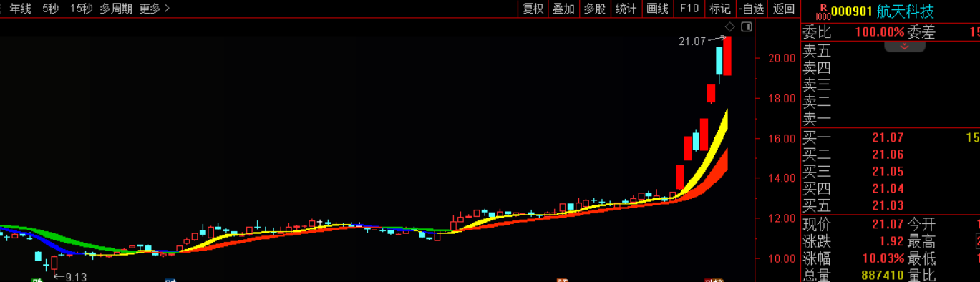Switch to the 15秒 period
Image resolution: width=980 pixels, height=282 pixels.
point(81,9)
